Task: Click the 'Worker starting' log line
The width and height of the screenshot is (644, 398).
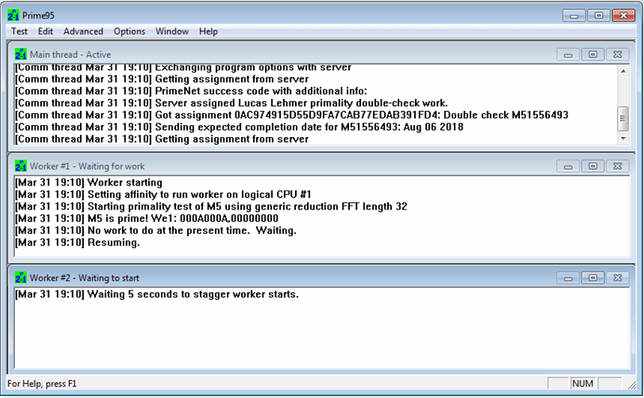Action: [x=89, y=182]
